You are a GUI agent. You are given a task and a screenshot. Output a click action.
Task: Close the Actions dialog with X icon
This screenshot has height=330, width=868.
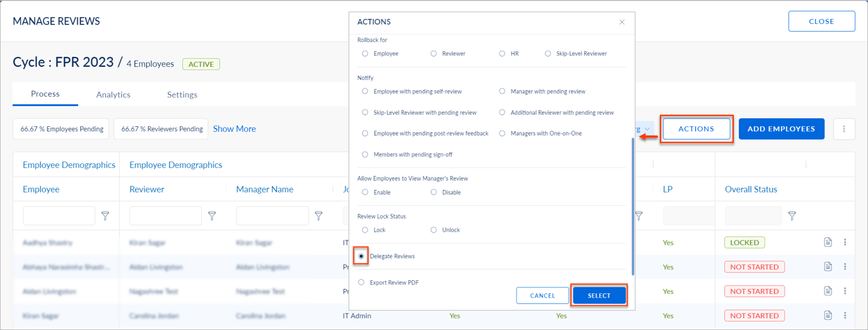(622, 22)
